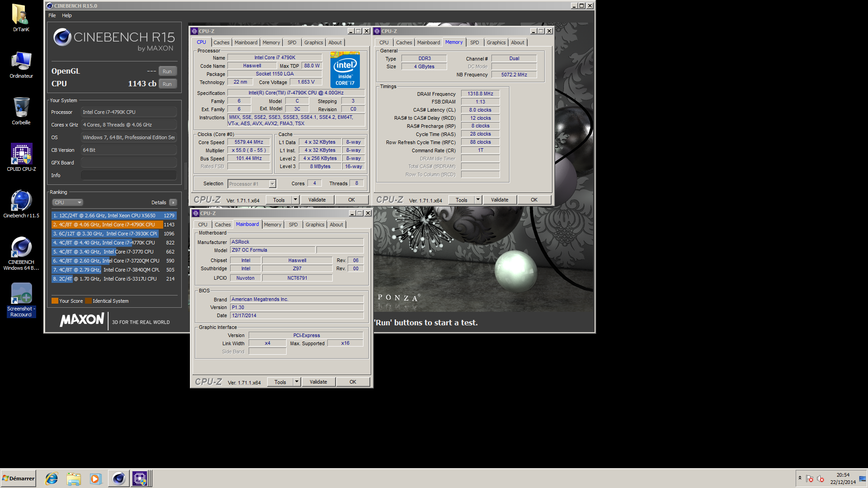Open the media player taskbar icon

pos(95,479)
